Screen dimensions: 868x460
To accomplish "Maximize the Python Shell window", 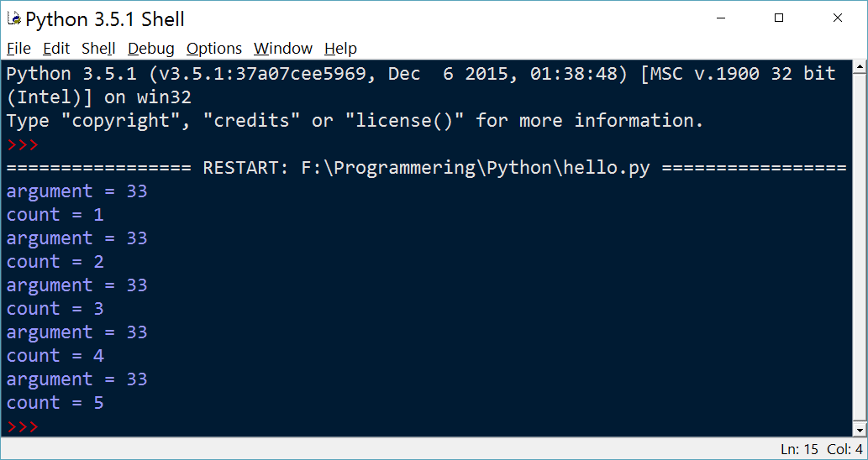I will (779, 18).
